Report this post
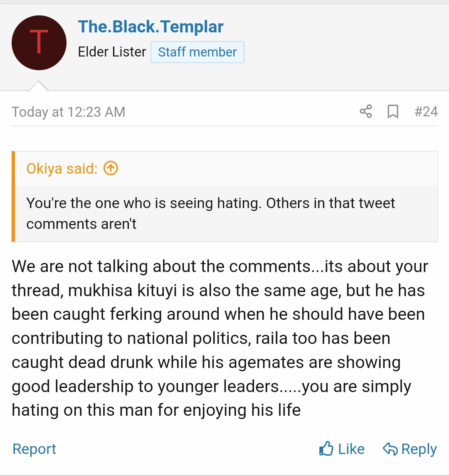 (x=35, y=449)
